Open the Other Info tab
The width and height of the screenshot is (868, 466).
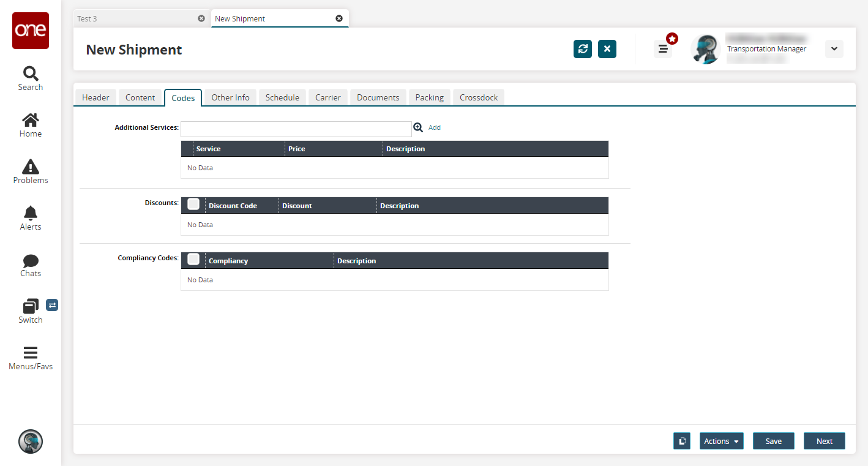pos(230,97)
